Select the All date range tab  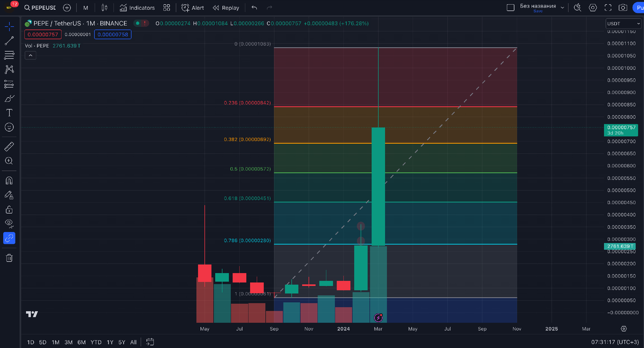click(133, 342)
